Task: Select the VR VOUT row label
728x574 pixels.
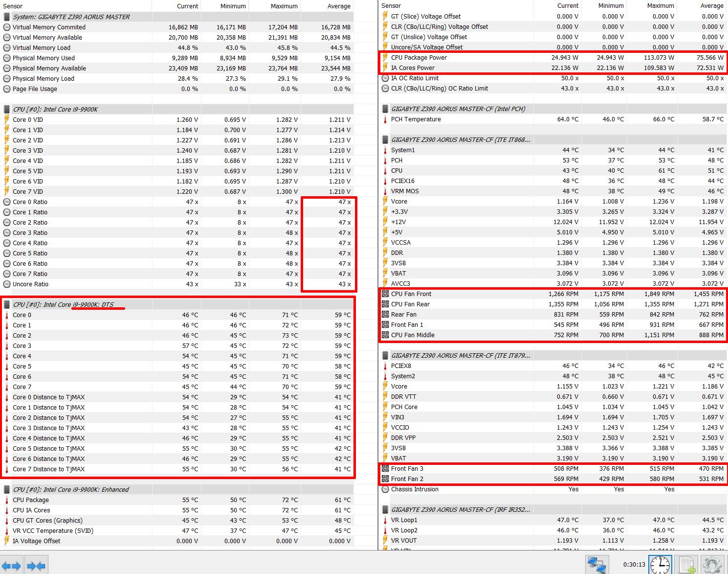Action: click(x=404, y=540)
